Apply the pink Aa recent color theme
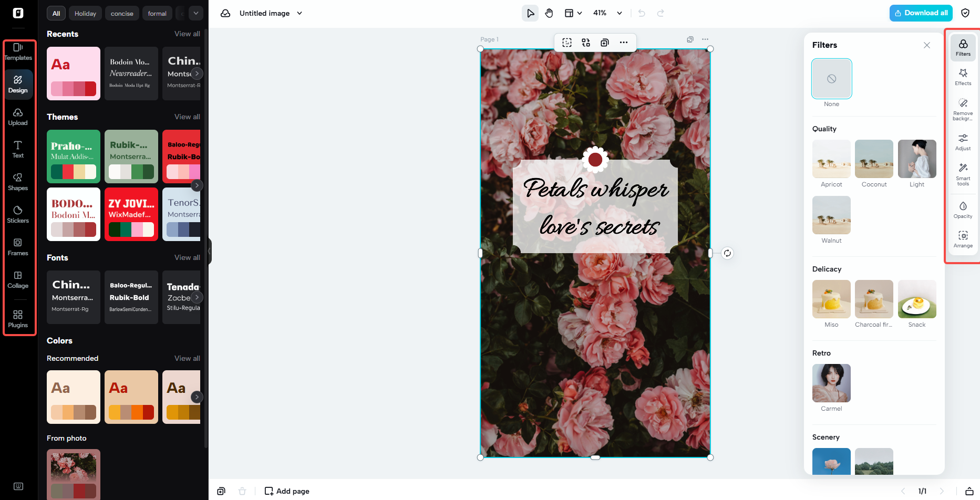980x500 pixels. click(74, 74)
